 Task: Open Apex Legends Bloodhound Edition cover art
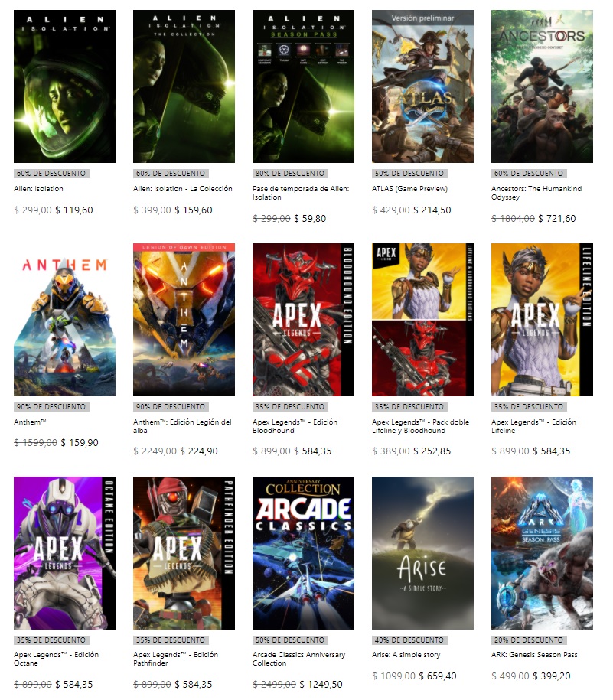(x=303, y=320)
